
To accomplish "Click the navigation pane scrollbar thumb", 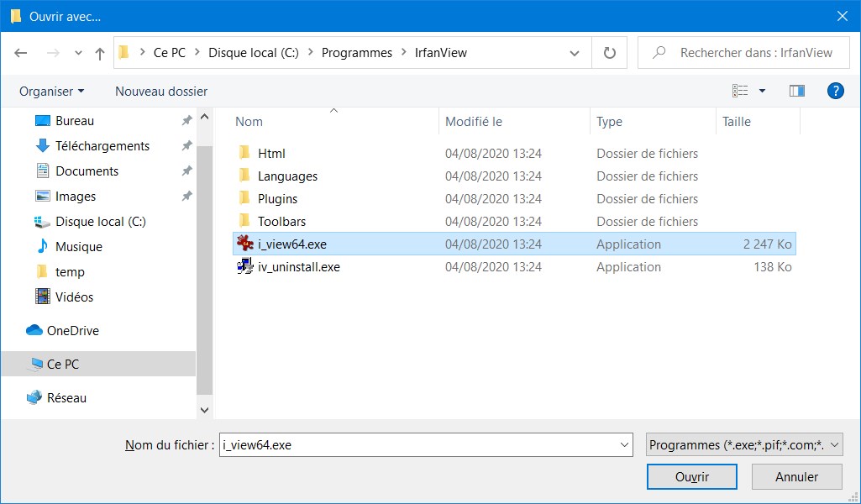I will [205, 270].
